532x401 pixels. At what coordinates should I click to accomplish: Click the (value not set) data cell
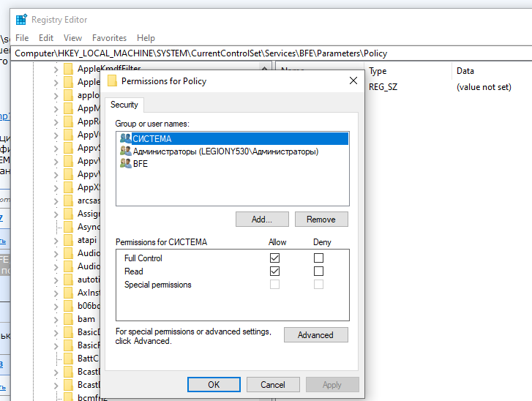click(x=484, y=87)
